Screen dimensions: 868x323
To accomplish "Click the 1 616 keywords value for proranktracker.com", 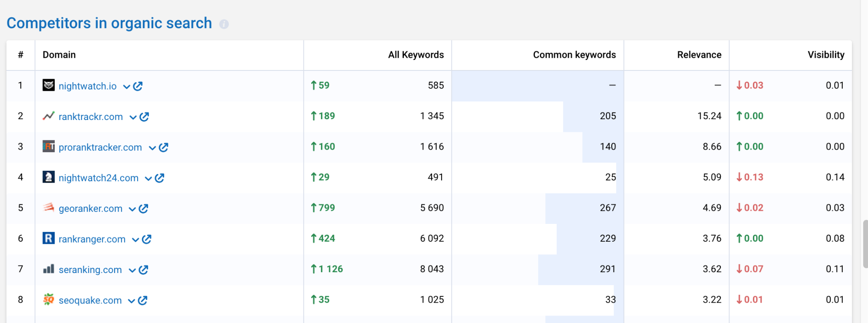I will (432, 147).
